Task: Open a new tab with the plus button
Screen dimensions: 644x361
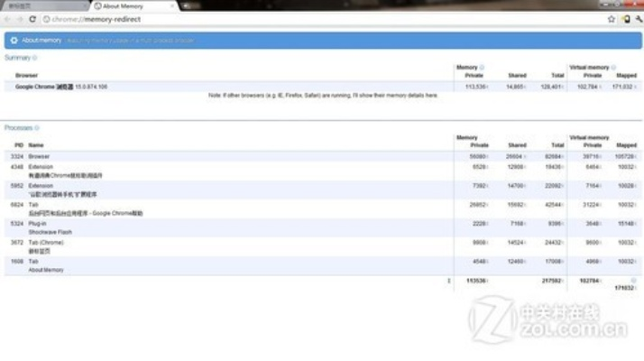Action: (186, 5)
